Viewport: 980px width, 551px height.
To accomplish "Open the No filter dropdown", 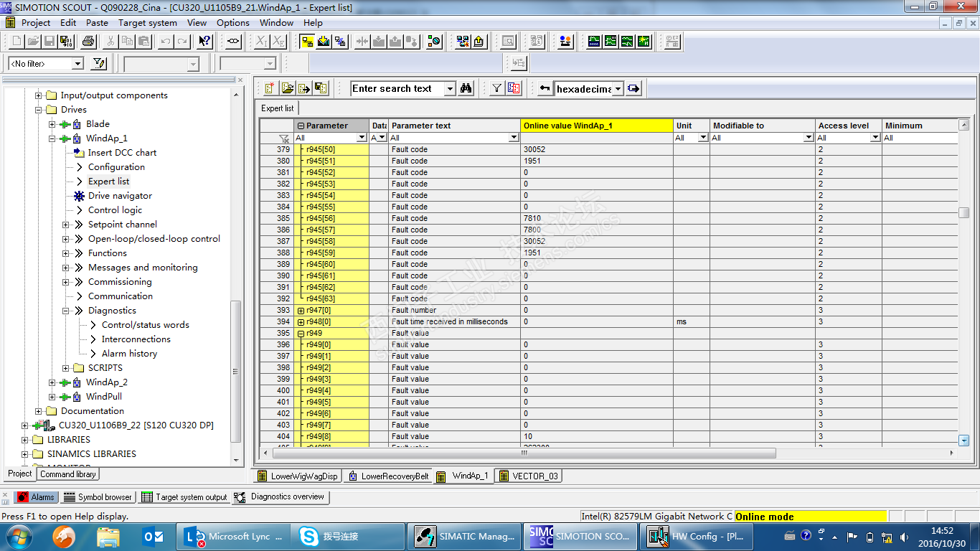I will pyautogui.click(x=77, y=64).
